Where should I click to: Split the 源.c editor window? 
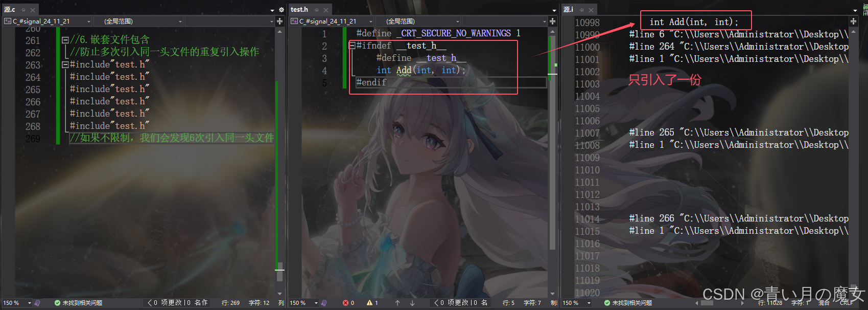click(280, 21)
